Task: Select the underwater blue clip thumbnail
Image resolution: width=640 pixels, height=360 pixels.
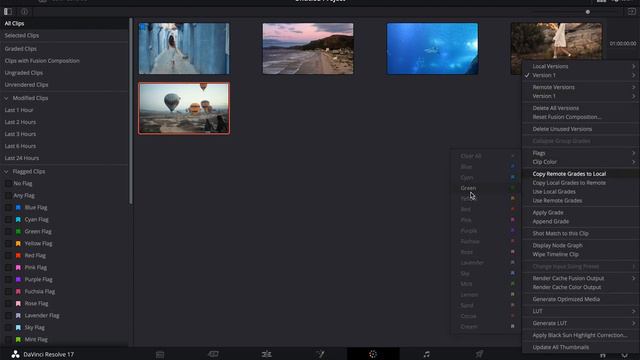Action: 432,49
